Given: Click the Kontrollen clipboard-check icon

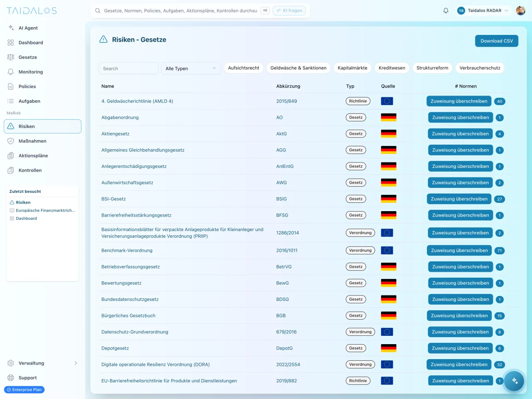Looking at the screenshot, I should pos(11,170).
